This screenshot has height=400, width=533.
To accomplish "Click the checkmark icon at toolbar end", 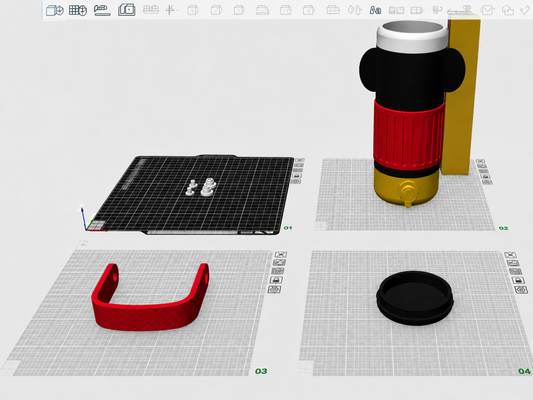I will coord(526,11).
